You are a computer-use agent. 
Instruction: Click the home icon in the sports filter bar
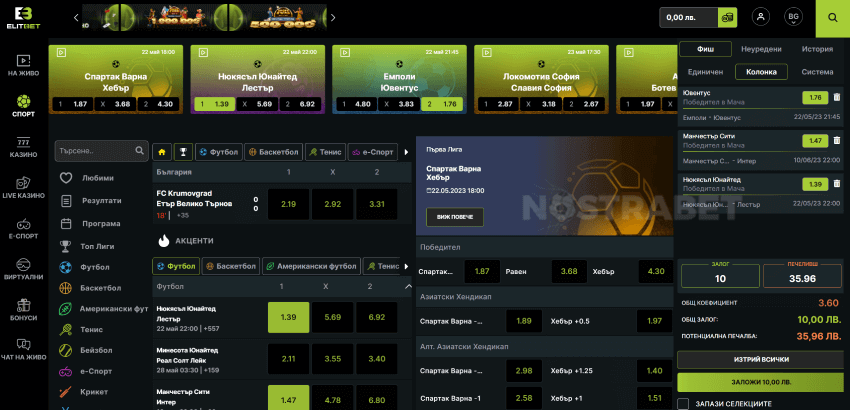pos(162,152)
